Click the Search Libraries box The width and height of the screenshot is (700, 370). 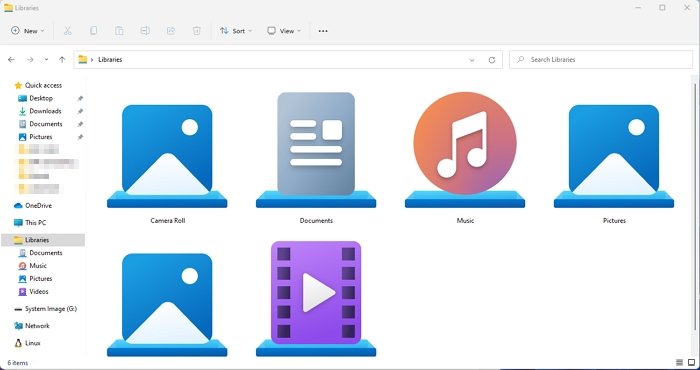click(601, 59)
